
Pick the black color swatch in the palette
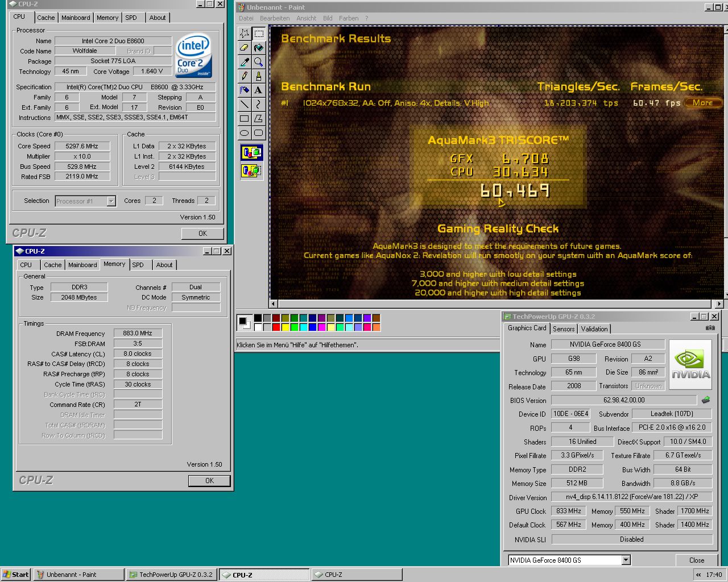coord(258,318)
